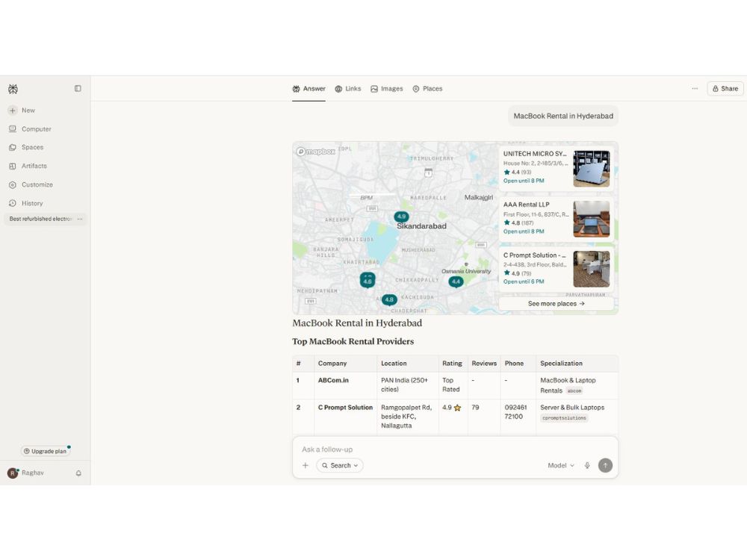
Task: Click ABCom.in in the table
Action: (333, 381)
